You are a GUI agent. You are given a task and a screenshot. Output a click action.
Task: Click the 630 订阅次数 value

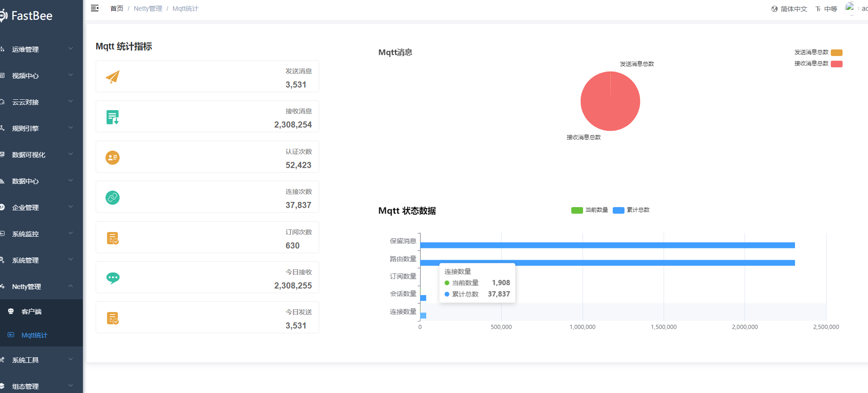292,246
